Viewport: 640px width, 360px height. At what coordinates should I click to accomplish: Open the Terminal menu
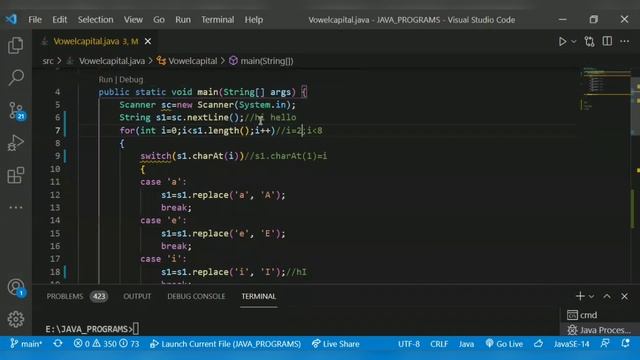point(218,20)
